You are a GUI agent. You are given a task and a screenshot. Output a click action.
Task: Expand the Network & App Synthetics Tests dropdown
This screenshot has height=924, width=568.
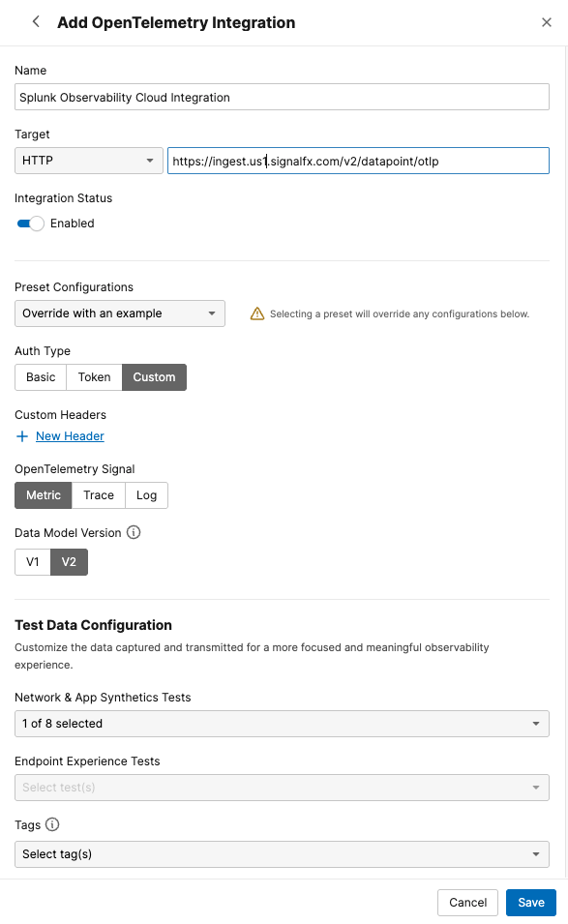pos(282,724)
